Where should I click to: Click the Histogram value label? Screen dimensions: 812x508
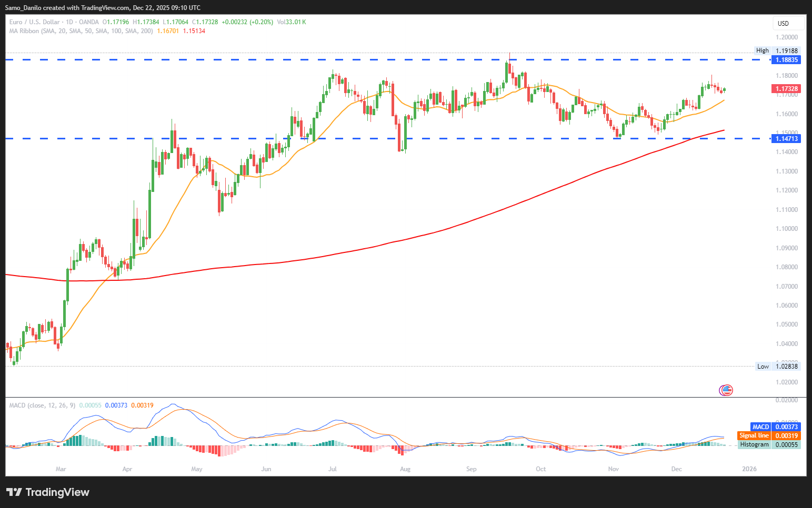pyautogui.click(x=769, y=444)
